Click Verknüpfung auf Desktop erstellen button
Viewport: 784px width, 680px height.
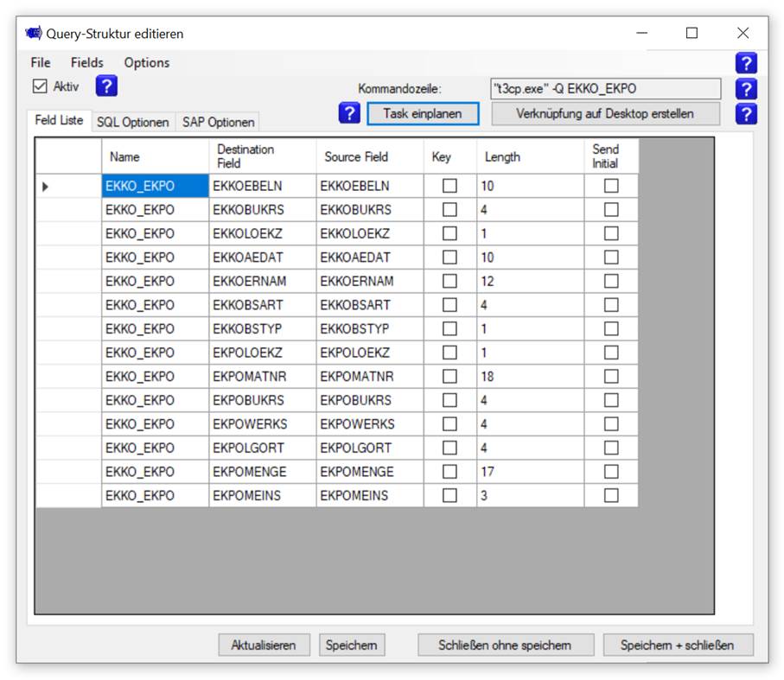coord(605,114)
